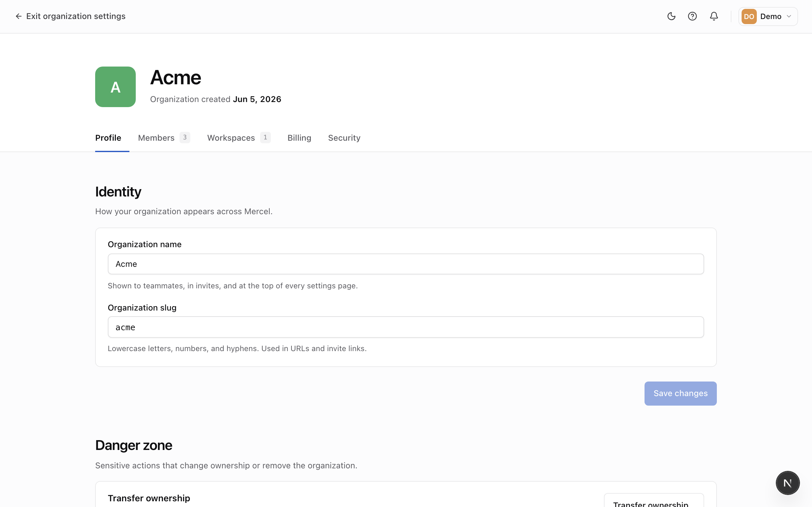Click the orange DO user avatar
This screenshot has width=812, height=507.
(x=749, y=16)
